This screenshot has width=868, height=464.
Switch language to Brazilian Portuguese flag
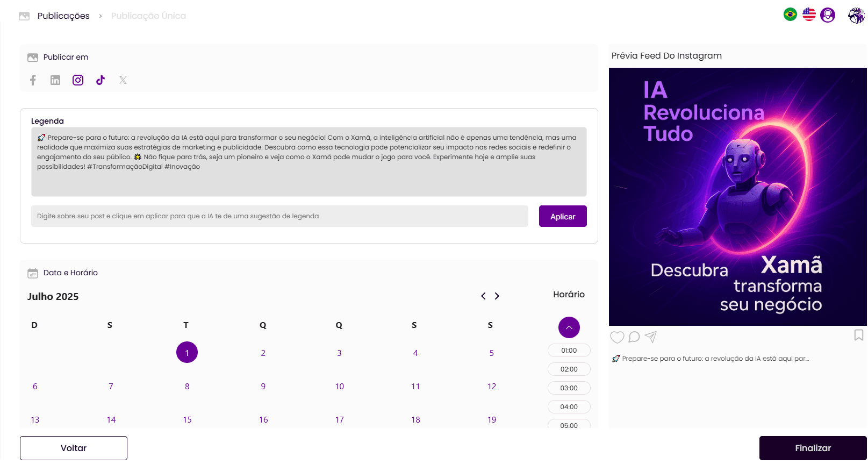[790, 15]
